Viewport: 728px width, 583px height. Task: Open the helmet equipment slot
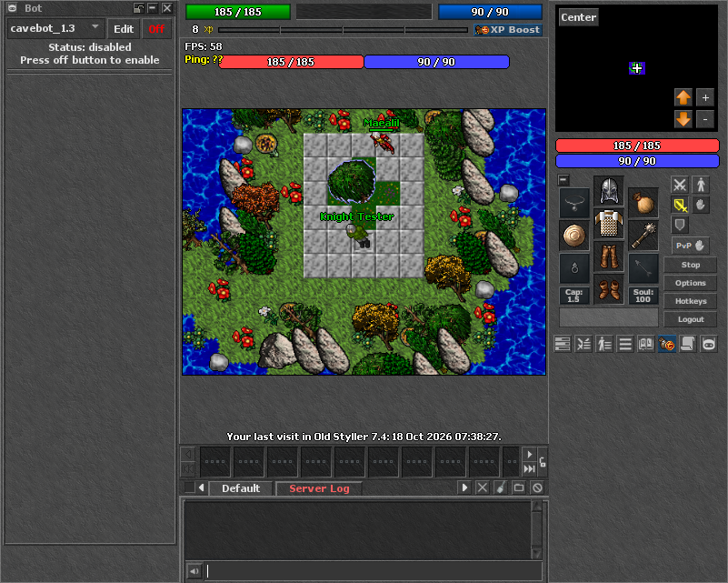[609, 191]
